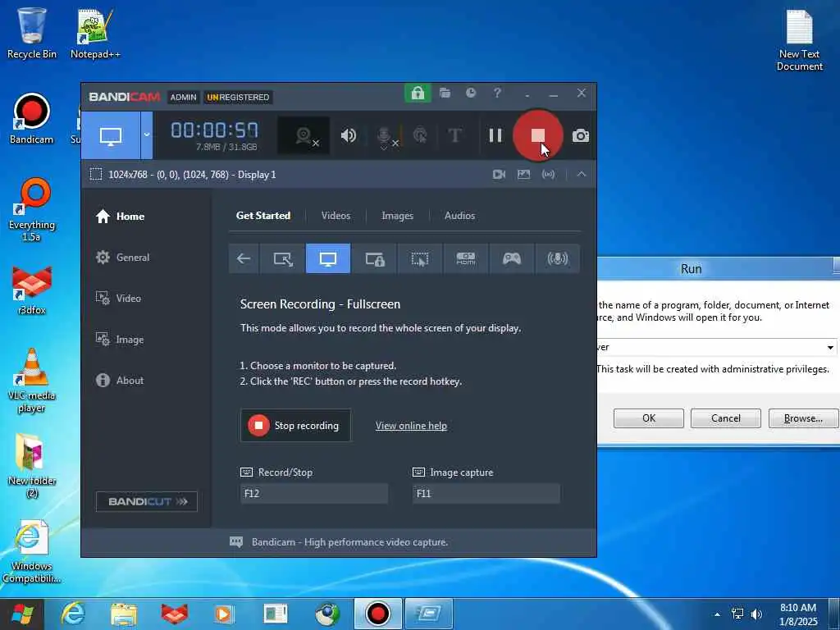
Task: Toggle the text overlay T icon
Action: (x=454, y=135)
